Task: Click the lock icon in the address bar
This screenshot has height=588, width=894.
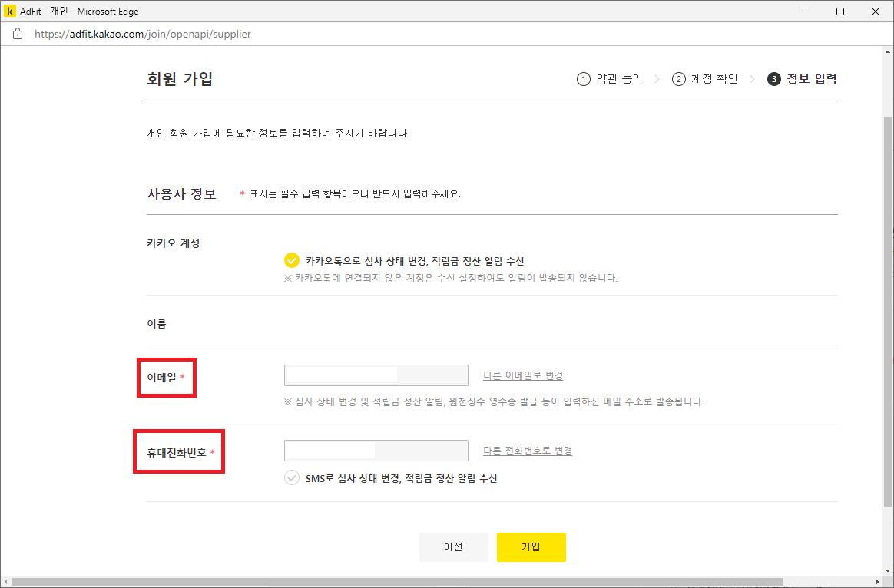Action: coord(18,34)
